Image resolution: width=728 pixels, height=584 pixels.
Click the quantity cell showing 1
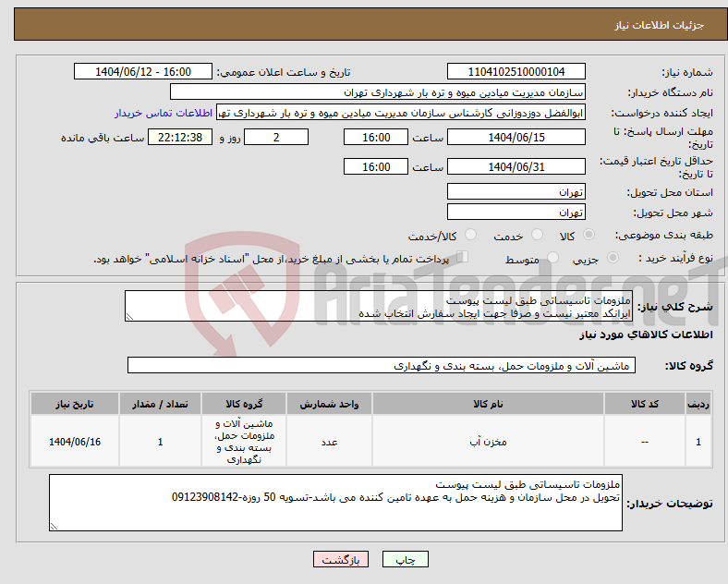(x=160, y=442)
